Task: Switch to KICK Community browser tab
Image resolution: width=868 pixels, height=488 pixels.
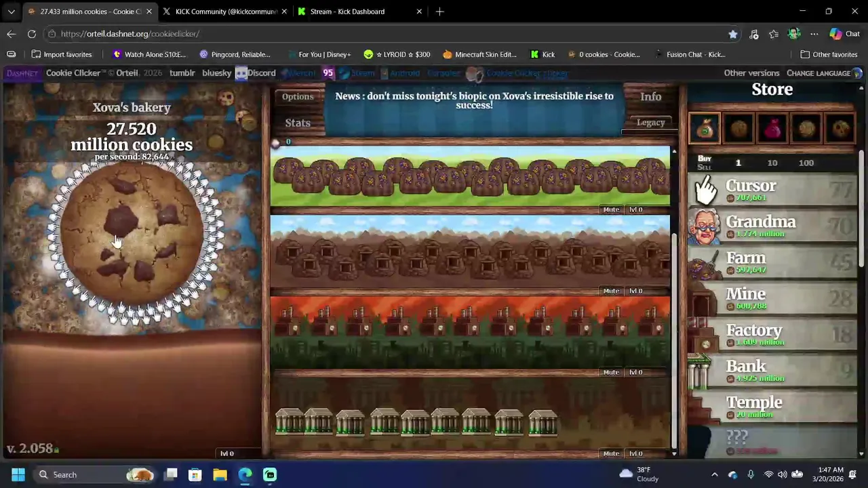Action: [x=224, y=12]
